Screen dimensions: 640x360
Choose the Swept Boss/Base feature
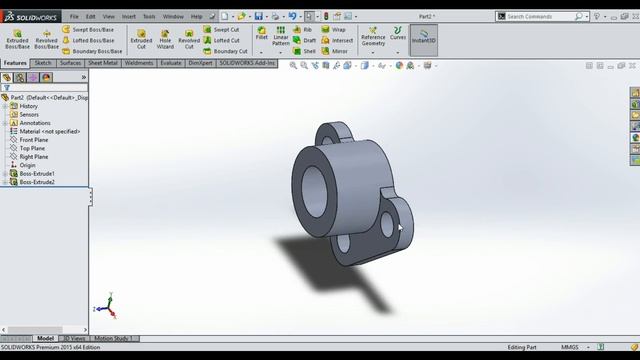point(88,29)
